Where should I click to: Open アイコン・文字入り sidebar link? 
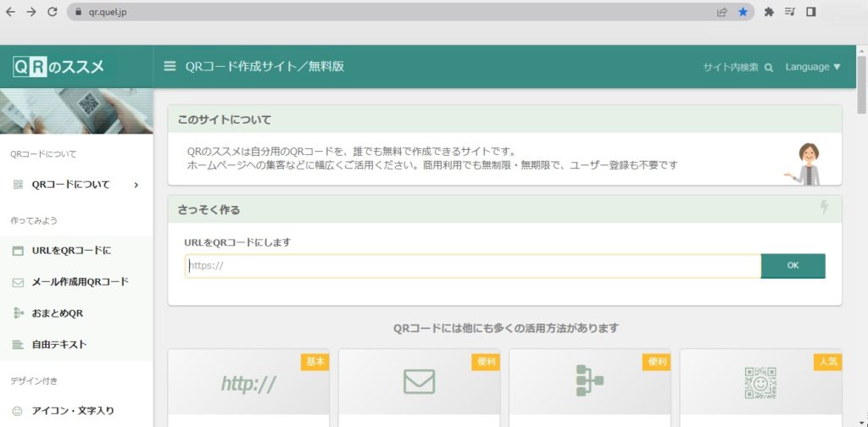pos(72,411)
